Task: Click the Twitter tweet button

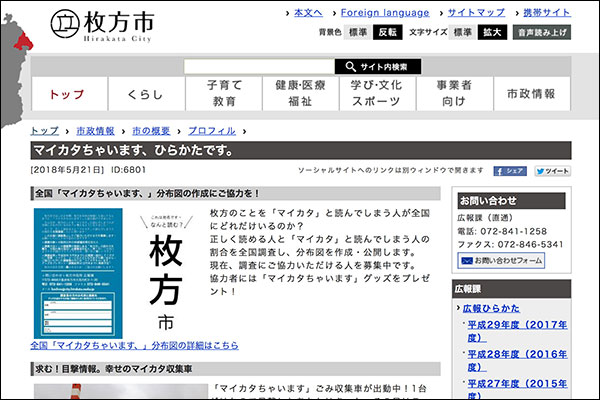Action: click(552, 171)
